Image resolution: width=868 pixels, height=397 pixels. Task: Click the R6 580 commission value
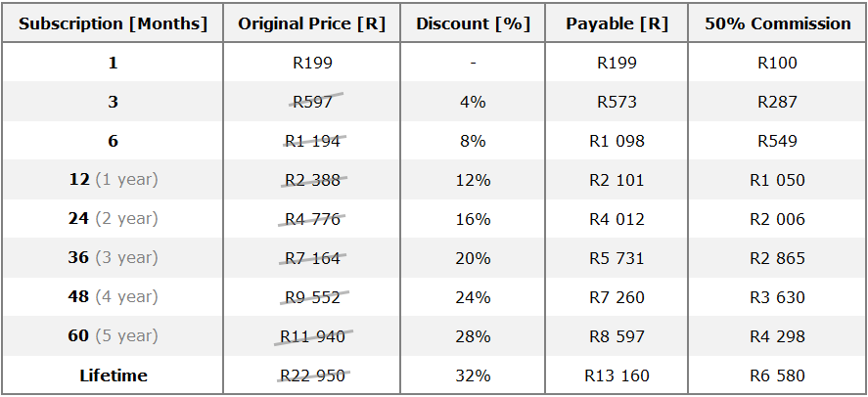778,376
